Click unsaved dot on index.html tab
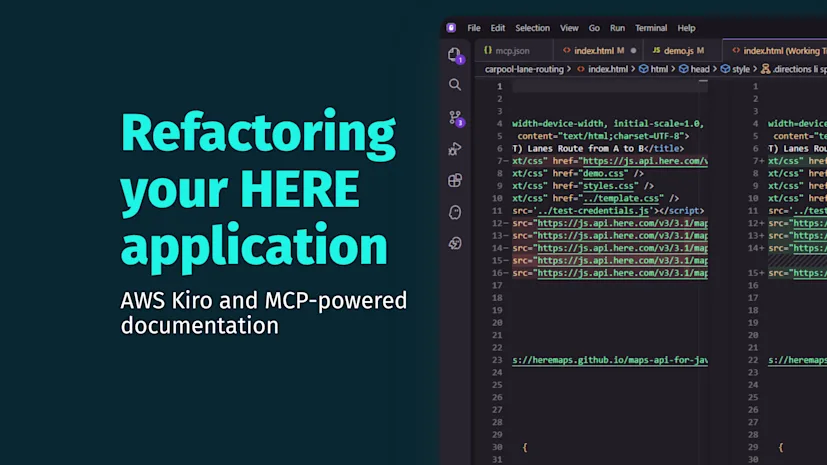This screenshot has width=827, height=465. click(x=633, y=51)
